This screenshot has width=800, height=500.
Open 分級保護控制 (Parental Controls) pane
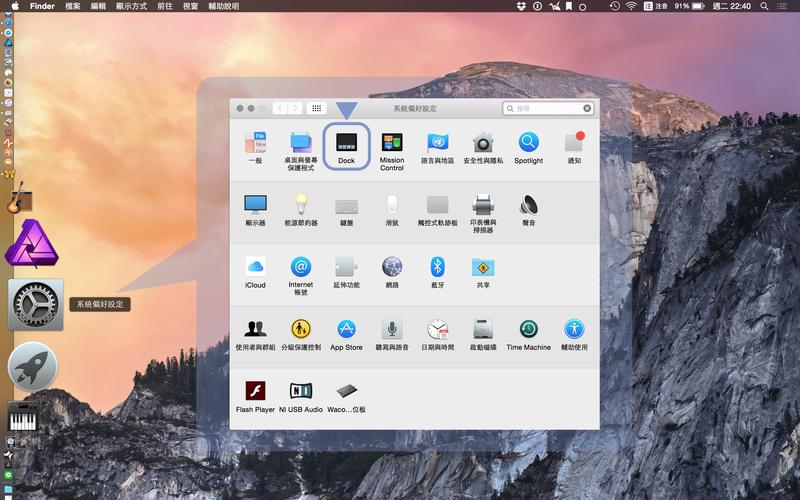(301, 334)
